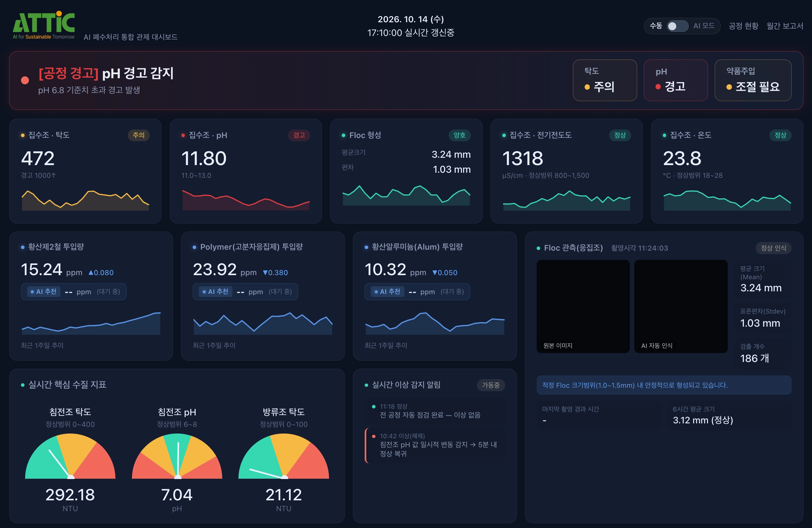
Task: Click the 정상 badge on 전기전도도 card
Action: pos(620,135)
